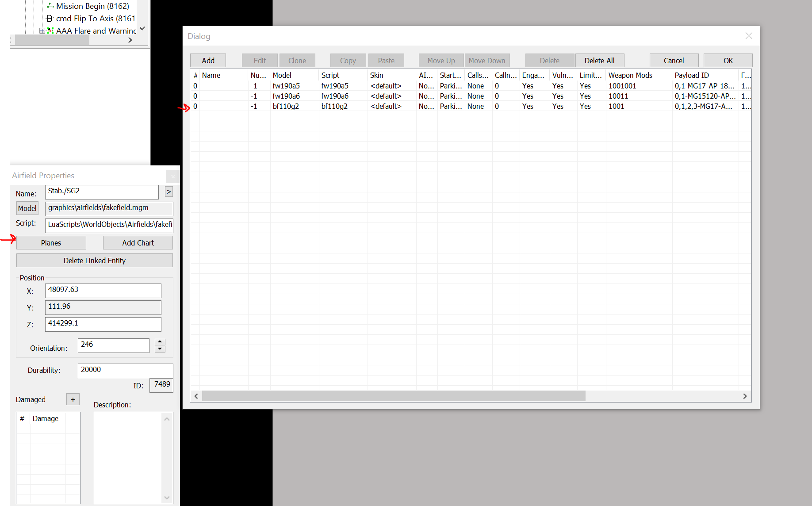Image resolution: width=812 pixels, height=506 pixels.
Task: Click the Description scroll up arrow
Action: point(167,419)
